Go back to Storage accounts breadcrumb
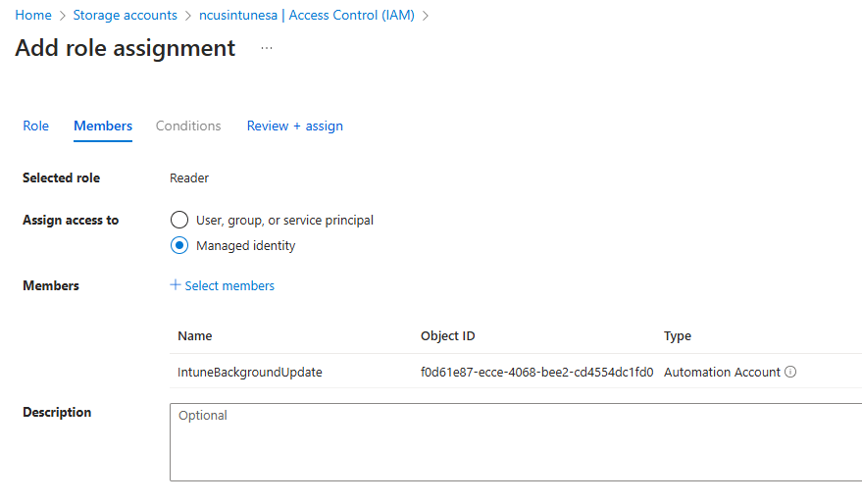The image size is (862, 504). [125, 15]
